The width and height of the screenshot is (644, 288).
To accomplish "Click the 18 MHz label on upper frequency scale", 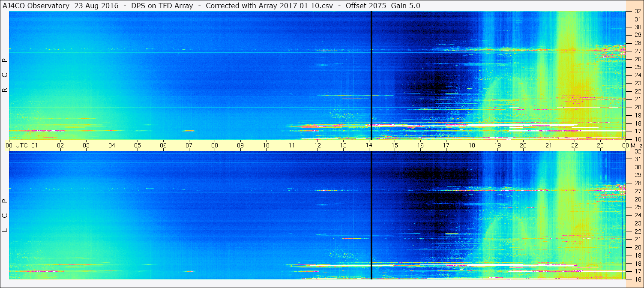I will click(x=638, y=123).
